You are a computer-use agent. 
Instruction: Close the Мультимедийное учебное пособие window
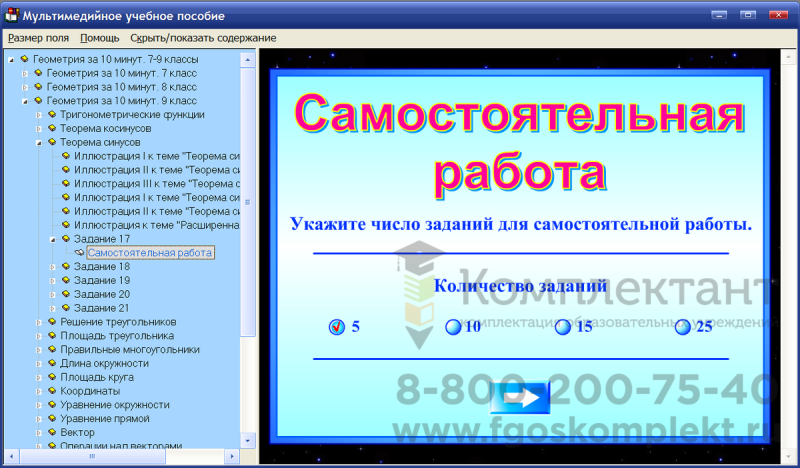click(778, 15)
